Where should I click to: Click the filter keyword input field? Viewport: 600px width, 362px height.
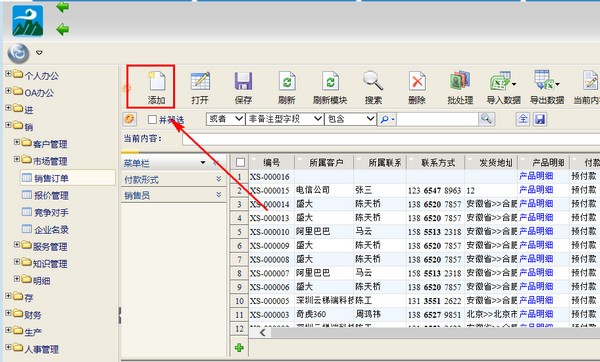pos(437,119)
